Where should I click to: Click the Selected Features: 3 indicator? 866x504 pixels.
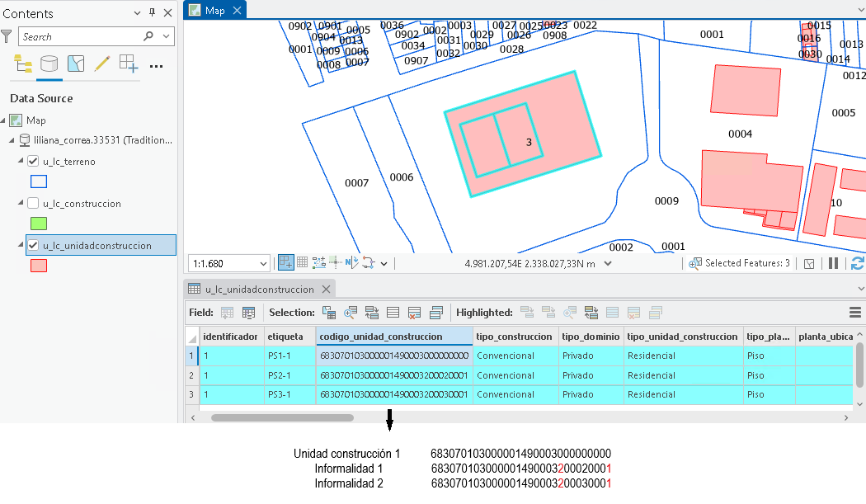[x=739, y=264]
